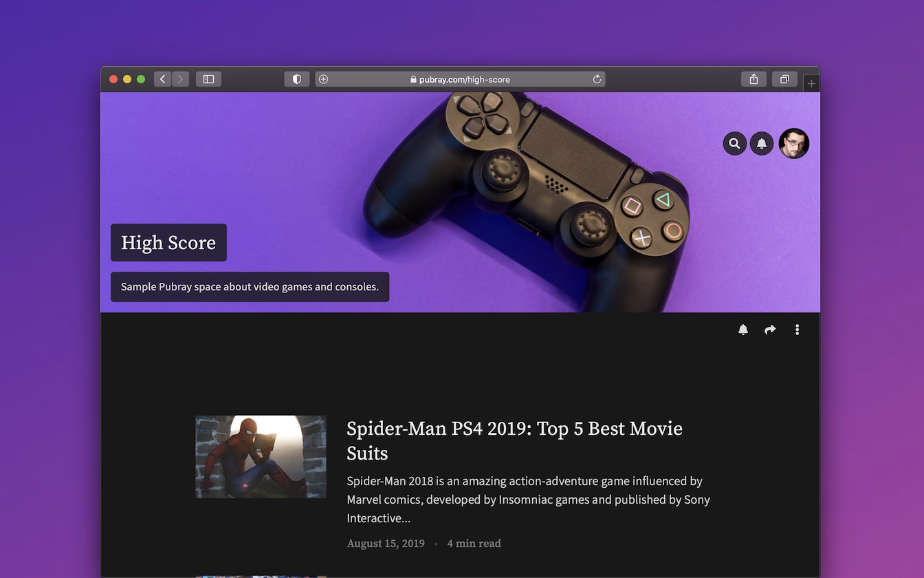Open the Spider-Man PS4 2019 article headline
The height and width of the screenshot is (578, 924).
(514, 440)
